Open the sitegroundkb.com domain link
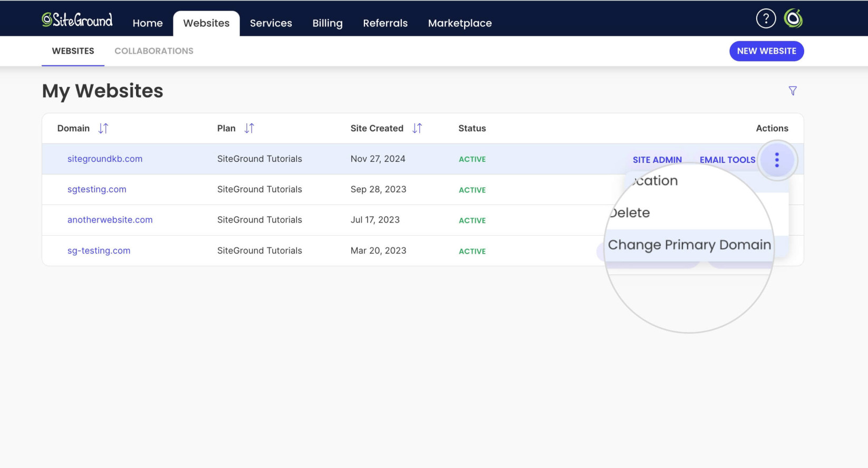Image resolution: width=868 pixels, height=468 pixels. [105, 159]
